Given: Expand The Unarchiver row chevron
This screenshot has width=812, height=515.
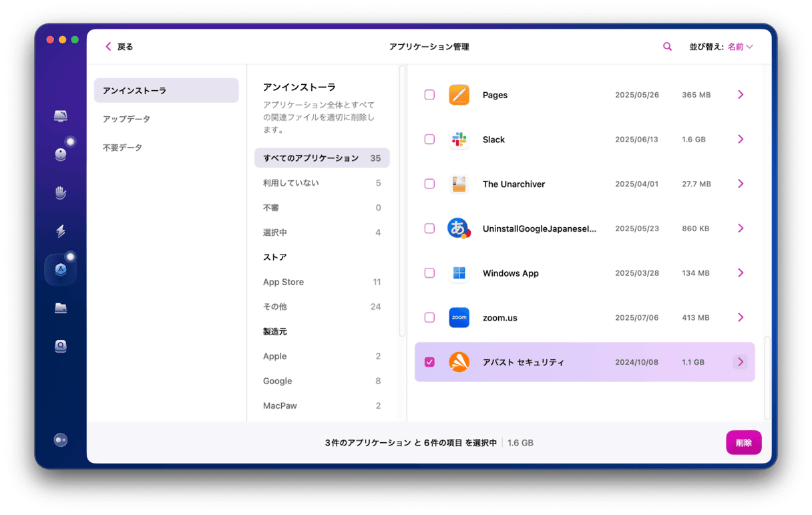Looking at the screenshot, I should [741, 184].
